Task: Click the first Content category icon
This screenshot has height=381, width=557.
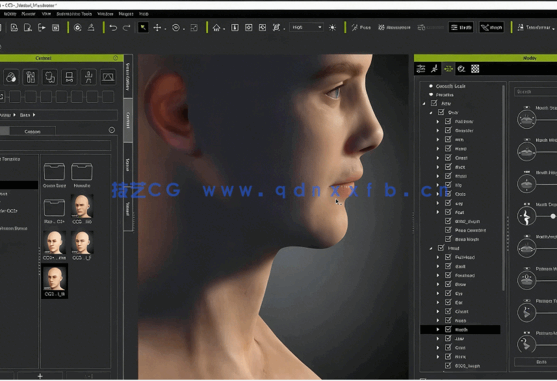Action: tap(11, 77)
